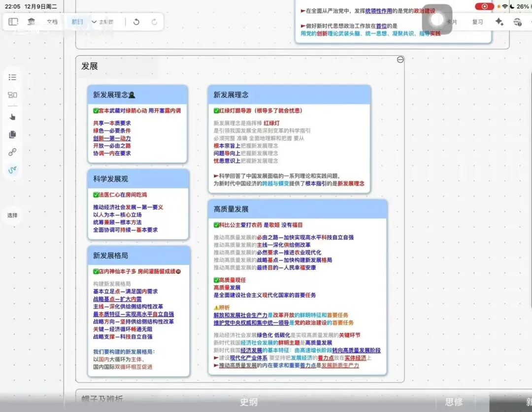Tap the ⚠️辨析 warning label
The image size is (532, 412).
click(222, 308)
